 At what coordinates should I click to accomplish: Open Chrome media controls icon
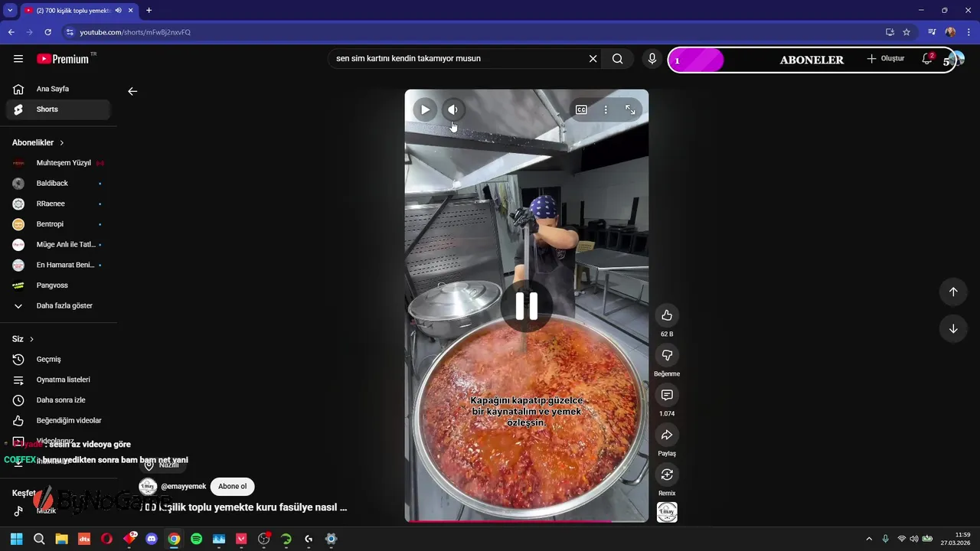coord(932,32)
